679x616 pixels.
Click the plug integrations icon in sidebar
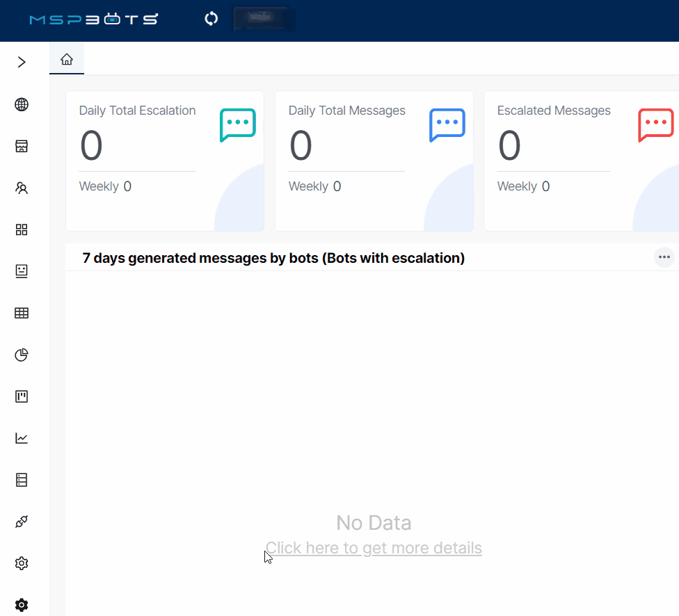pos(22,521)
